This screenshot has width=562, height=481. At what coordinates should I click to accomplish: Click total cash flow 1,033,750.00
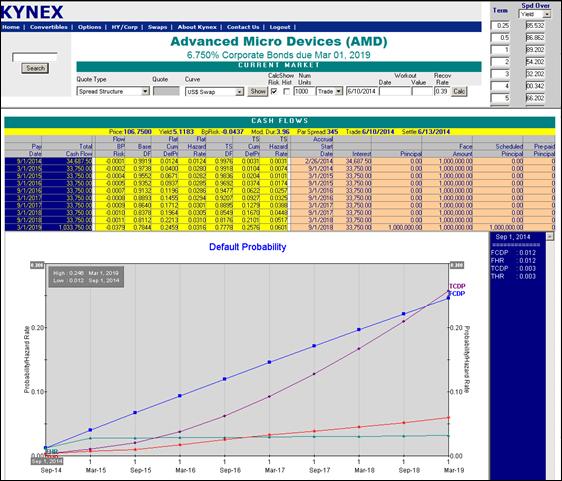68,227
